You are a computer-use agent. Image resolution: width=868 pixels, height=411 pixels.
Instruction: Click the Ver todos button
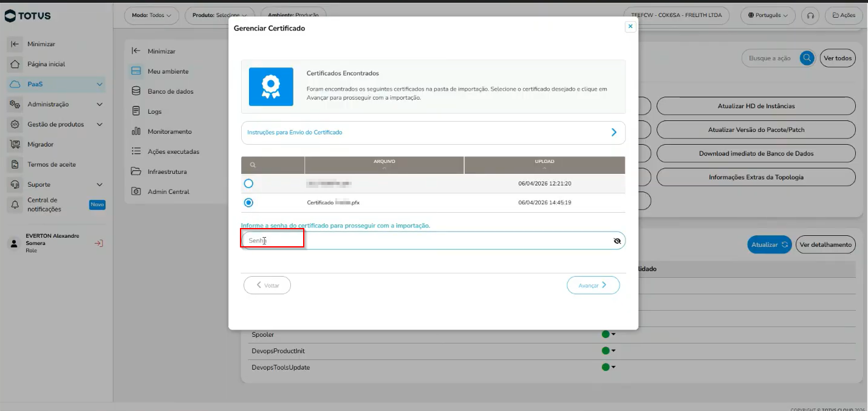(838, 58)
